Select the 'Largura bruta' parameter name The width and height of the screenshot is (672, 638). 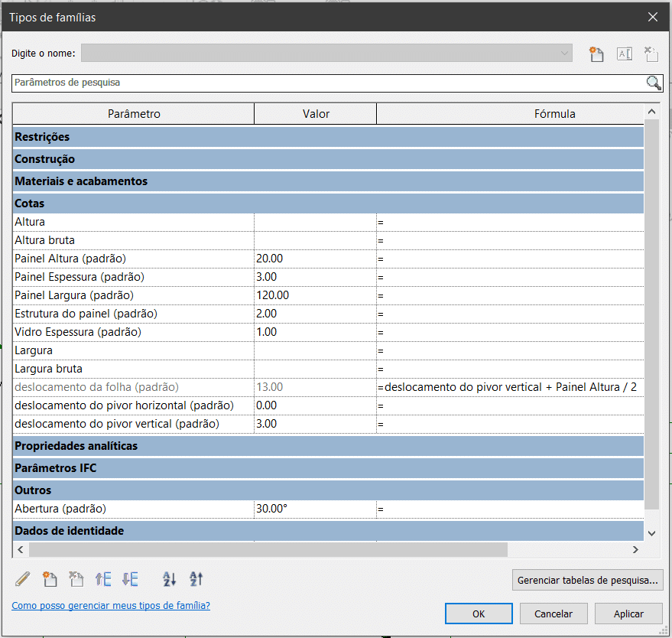click(x=48, y=369)
